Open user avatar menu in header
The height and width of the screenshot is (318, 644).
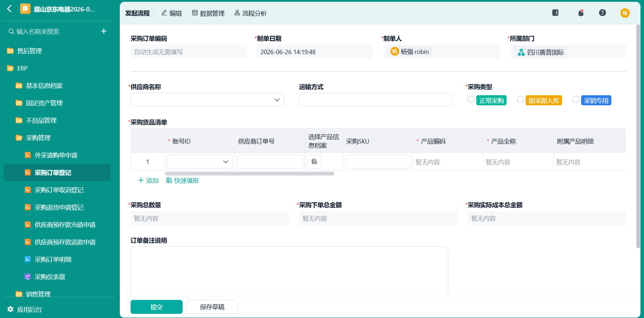pos(625,13)
